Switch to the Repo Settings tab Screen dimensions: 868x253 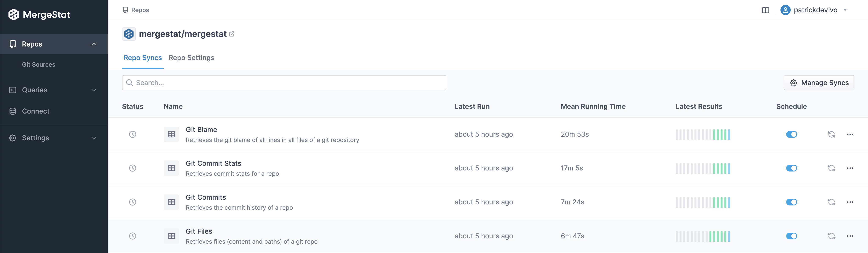[191, 58]
